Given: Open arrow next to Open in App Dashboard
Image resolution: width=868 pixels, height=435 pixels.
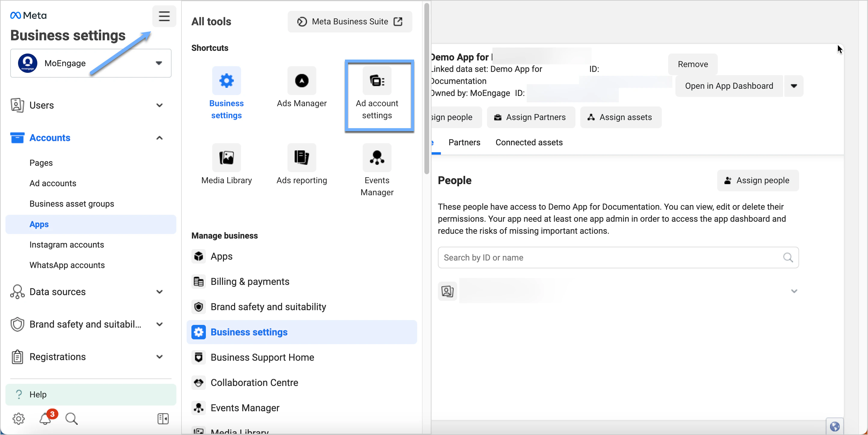Looking at the screenshot, I should (794, 86).
